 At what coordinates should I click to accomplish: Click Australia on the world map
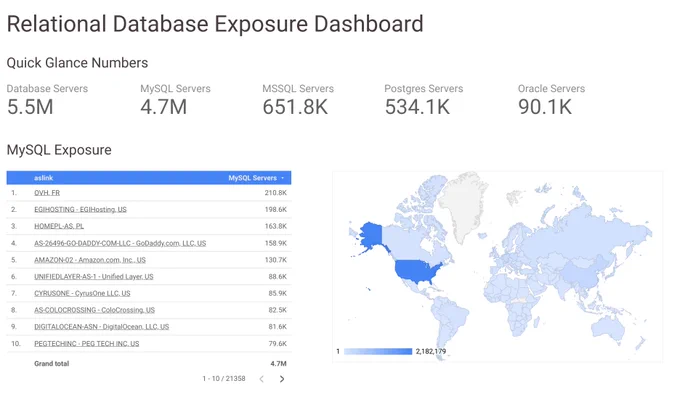point(607,328)
